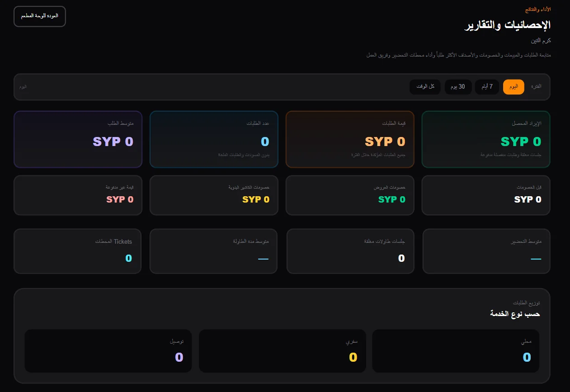
Task: Click the back to restaurant dashboard button
Action: pyautogui.click(x=40, y=16)
